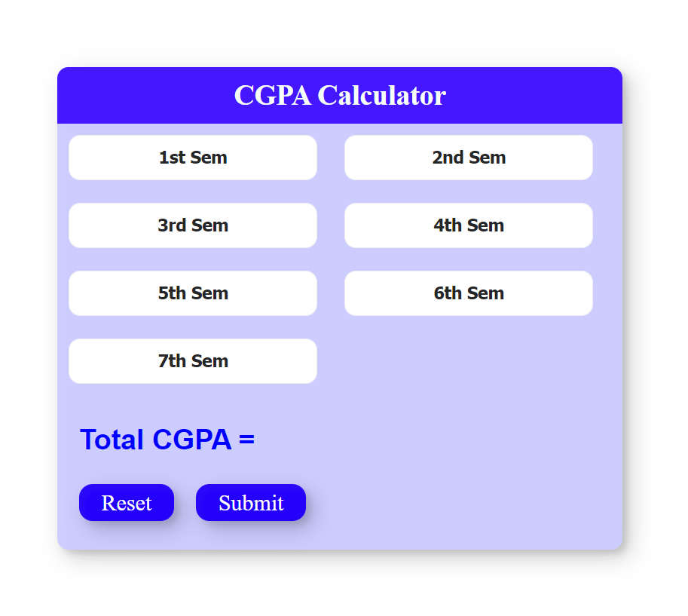Click the CGPA Calculator title header
The width and height of the screenshot is (688, 616).
pyautogui.click(x=341, y=96)
